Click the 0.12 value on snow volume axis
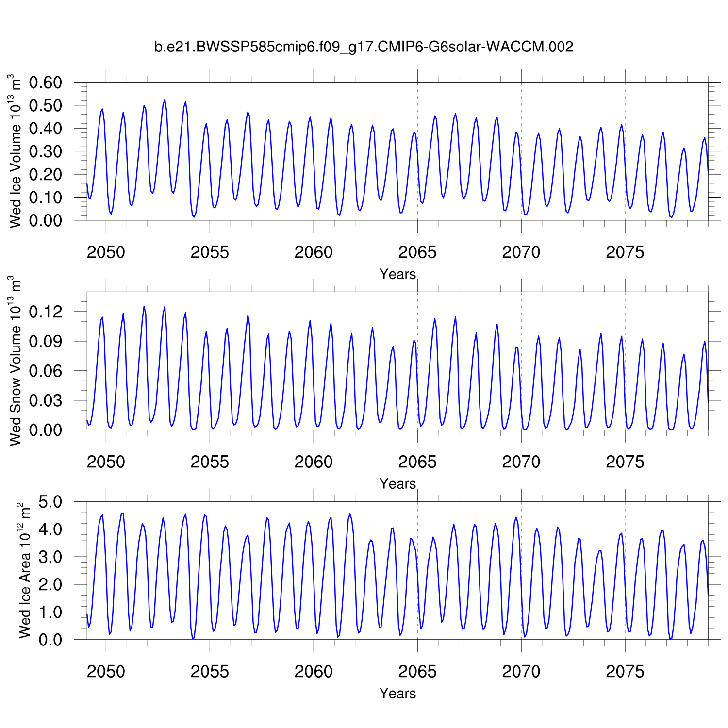 (46, 312)
